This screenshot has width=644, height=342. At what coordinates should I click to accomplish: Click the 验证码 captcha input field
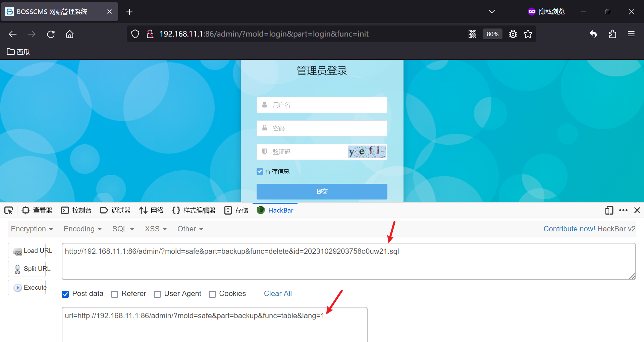pos(303,152)
